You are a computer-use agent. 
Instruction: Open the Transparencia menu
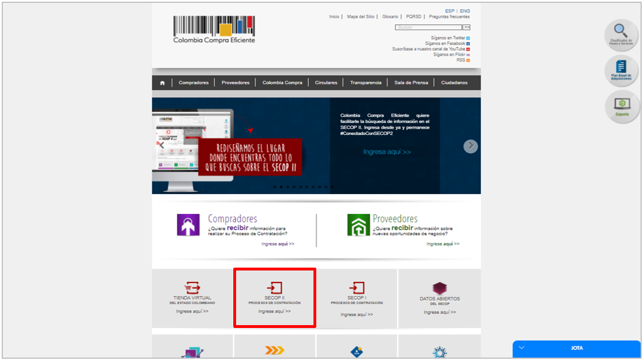(x=366, y=83)
